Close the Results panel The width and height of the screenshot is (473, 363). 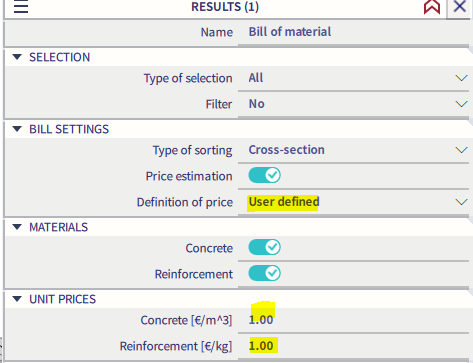(x=460, y=7)
